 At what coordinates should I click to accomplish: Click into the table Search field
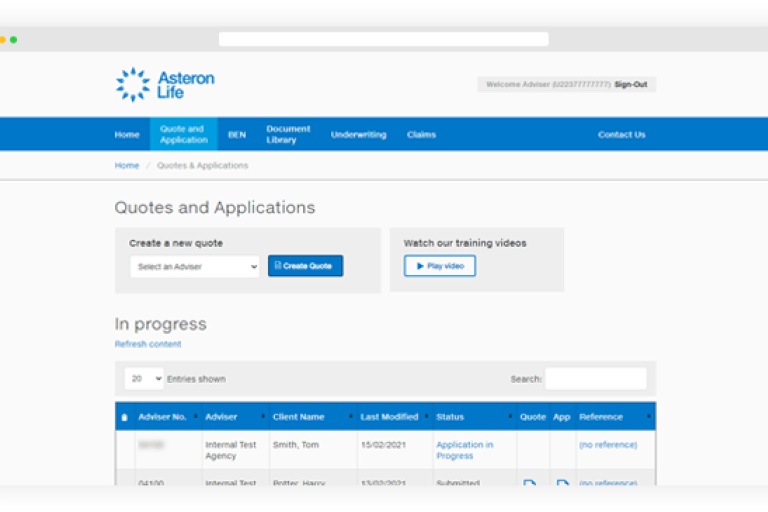click(595, 379)
